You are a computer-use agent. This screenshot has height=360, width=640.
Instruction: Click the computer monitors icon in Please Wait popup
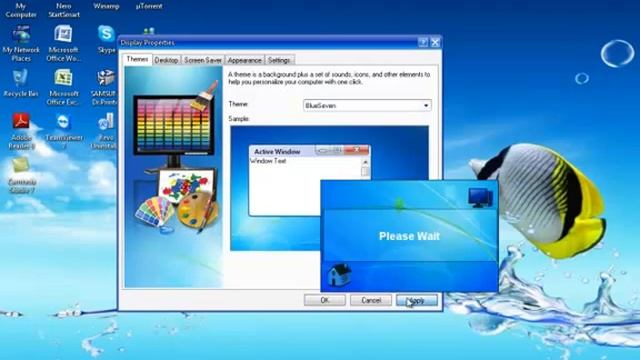(x=480, y=198)
